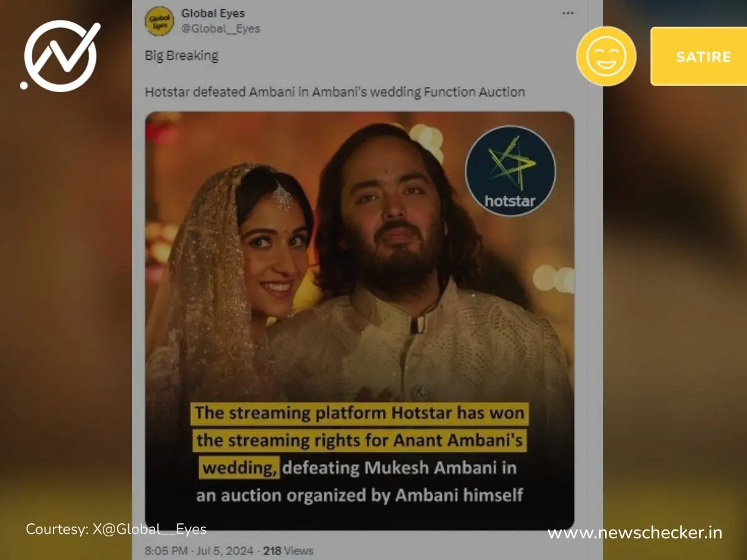This screenshot has height=560, width=747.
Task: Click the www.newschecker.in website text
Action: [x=635, y=533]
